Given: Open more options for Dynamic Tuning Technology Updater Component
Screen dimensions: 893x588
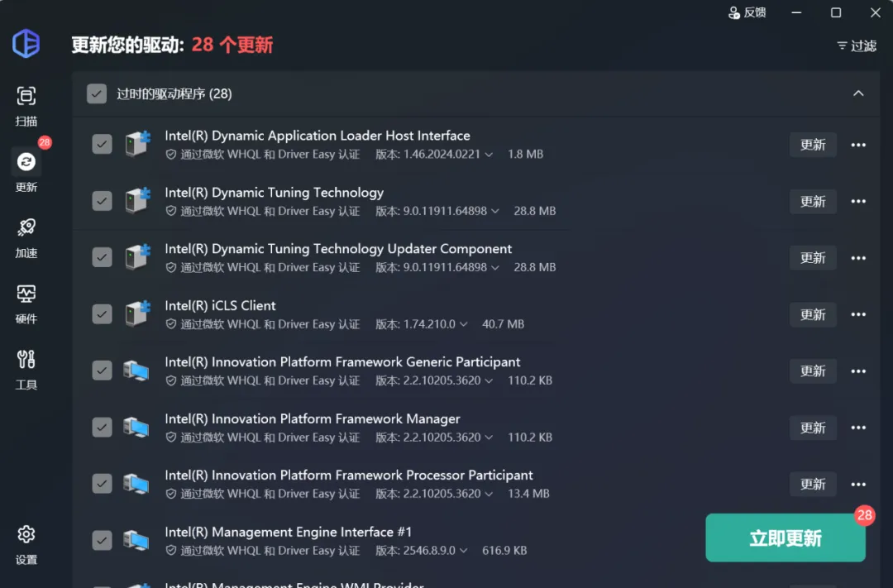Looking at the screenshot, I should click(x=858, y=258).
